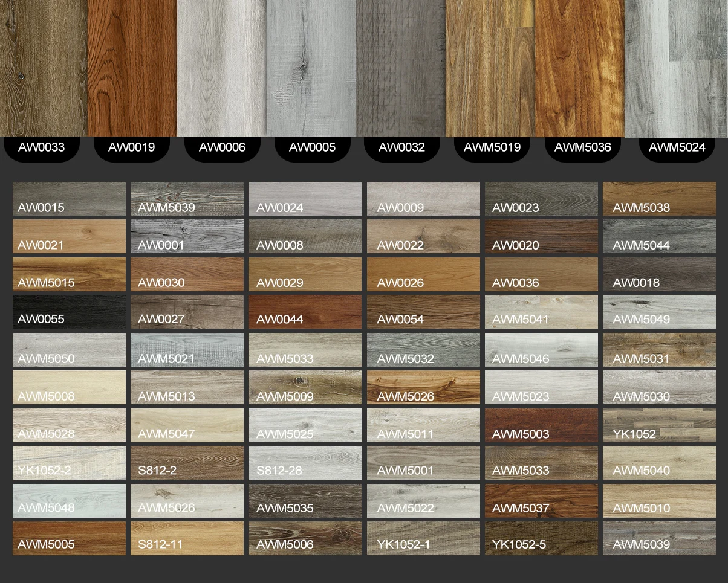Screen dimensions: 728x583
Task: Select the AWM5037 rust-colored swatch
Action: 541,500
